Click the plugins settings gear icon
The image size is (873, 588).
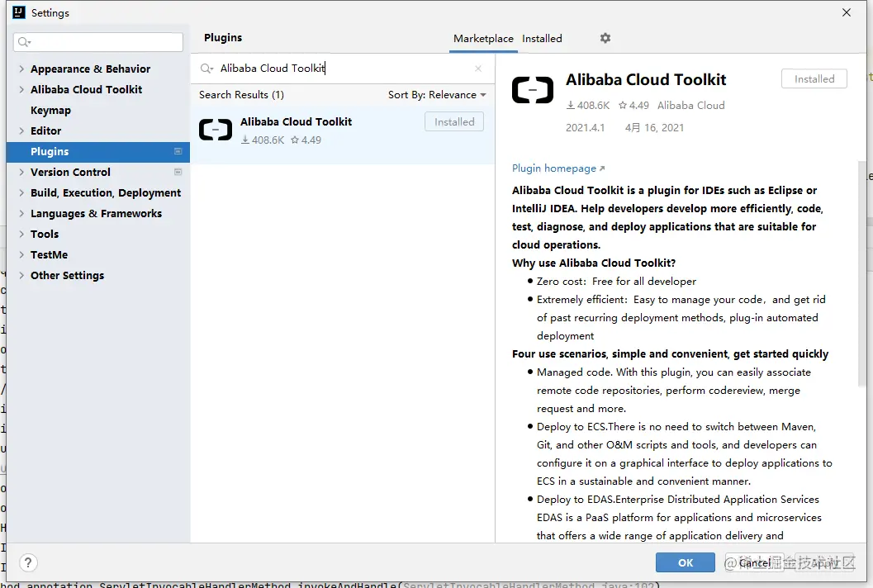[605, 38]
